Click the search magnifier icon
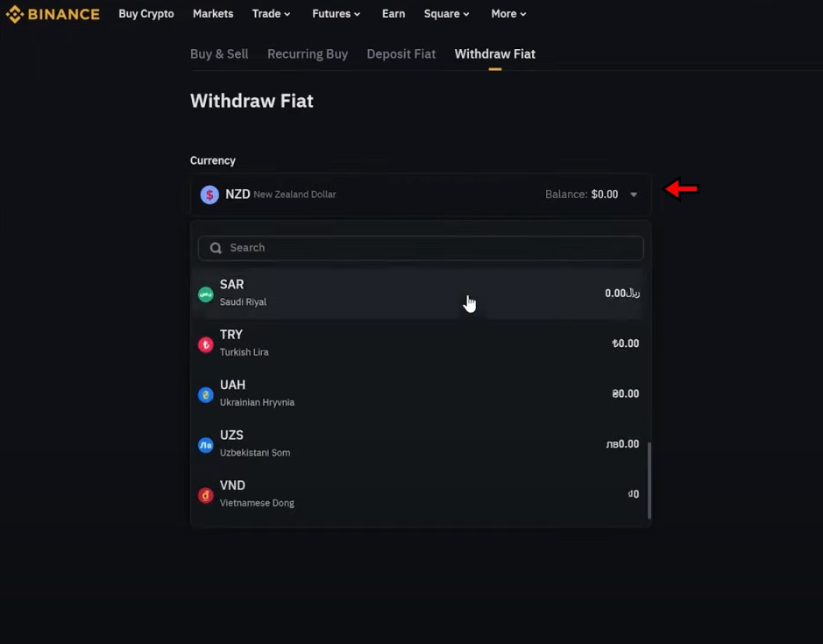823x644 pixels. coord(215,248)
